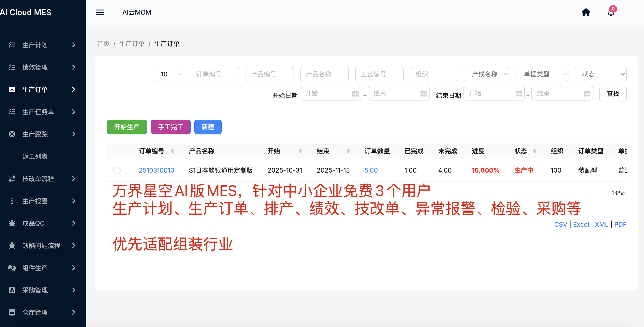Open the hamburger navigation menu
Viewport: 644px width, 327px height.
click(x=100, y=12)
